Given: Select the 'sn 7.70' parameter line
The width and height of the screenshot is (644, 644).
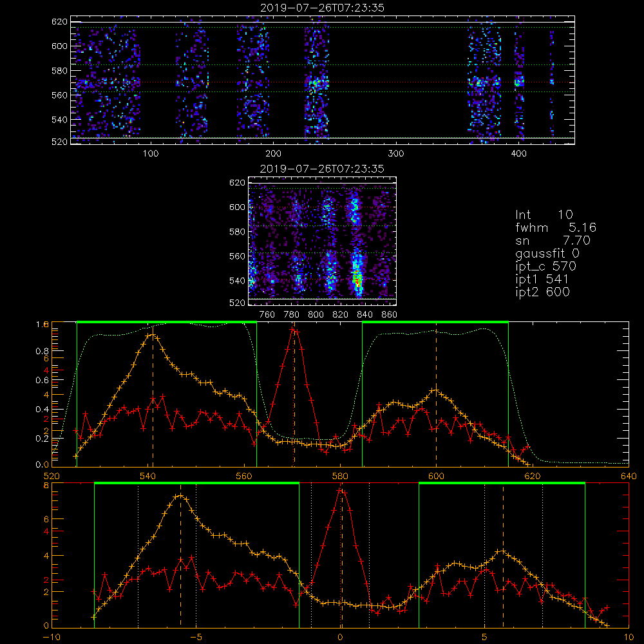Looking at the screenshot, I should [553, 240].
